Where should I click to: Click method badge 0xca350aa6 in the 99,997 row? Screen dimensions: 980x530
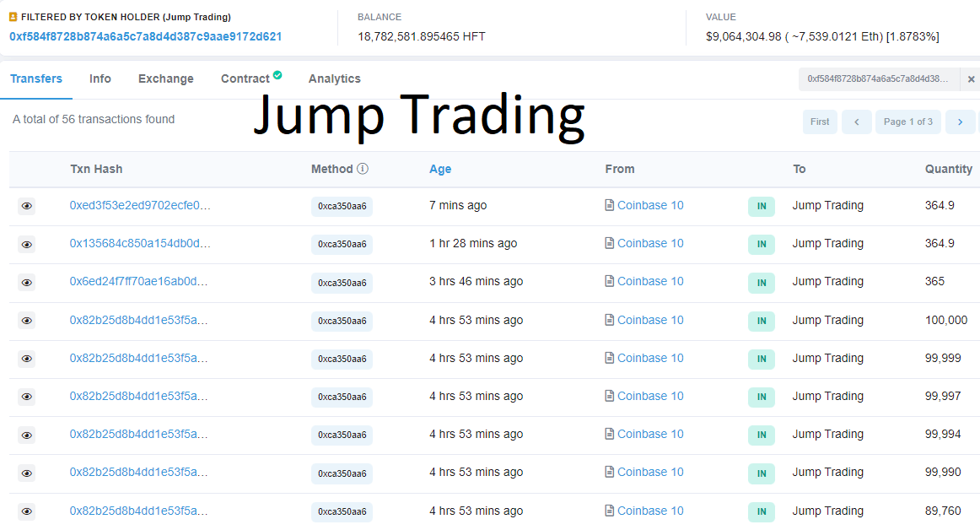coord(342,397)
